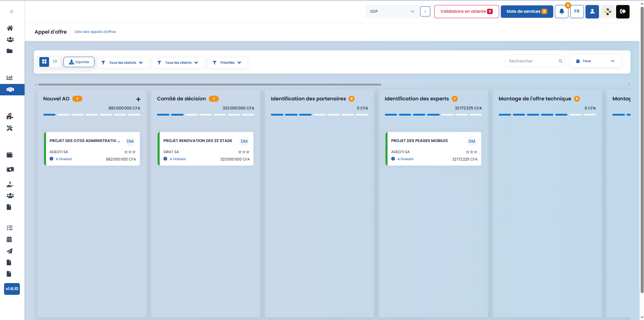Open the SDP workspace dropdown

pyautogui.click(x=392, y=11)
